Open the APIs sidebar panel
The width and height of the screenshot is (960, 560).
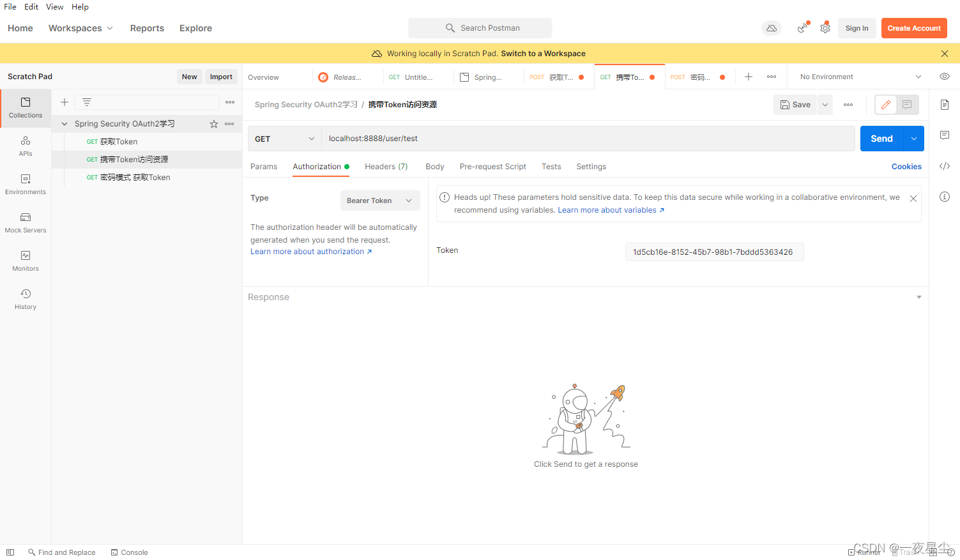coord(26,146)
